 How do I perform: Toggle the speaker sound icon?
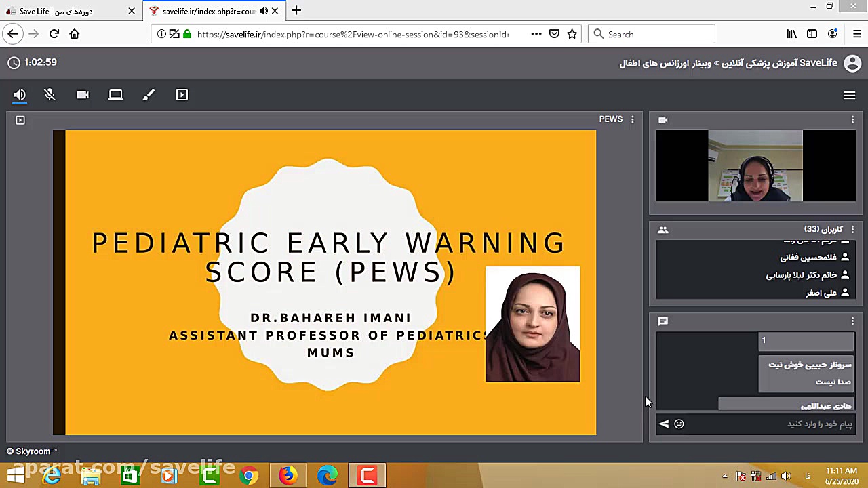pyautogui.click(x=20, y=95)
